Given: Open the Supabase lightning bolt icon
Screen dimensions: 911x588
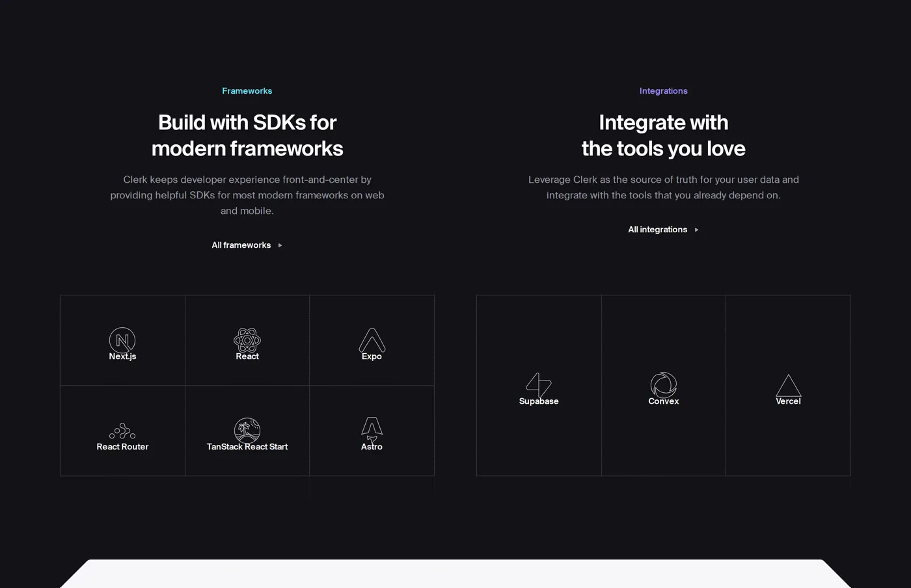Looking at the screenshot, I should click(x=539, y=385).
